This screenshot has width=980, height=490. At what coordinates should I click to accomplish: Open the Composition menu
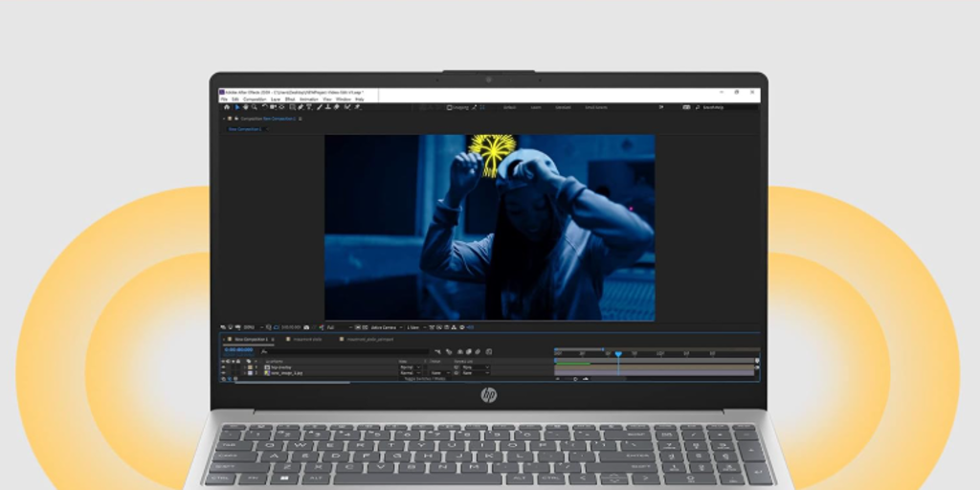point(255,99)
